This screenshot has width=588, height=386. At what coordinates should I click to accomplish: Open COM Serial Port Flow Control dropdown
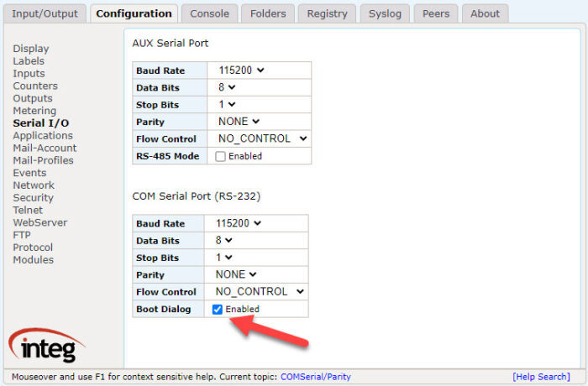click(260, 291)
